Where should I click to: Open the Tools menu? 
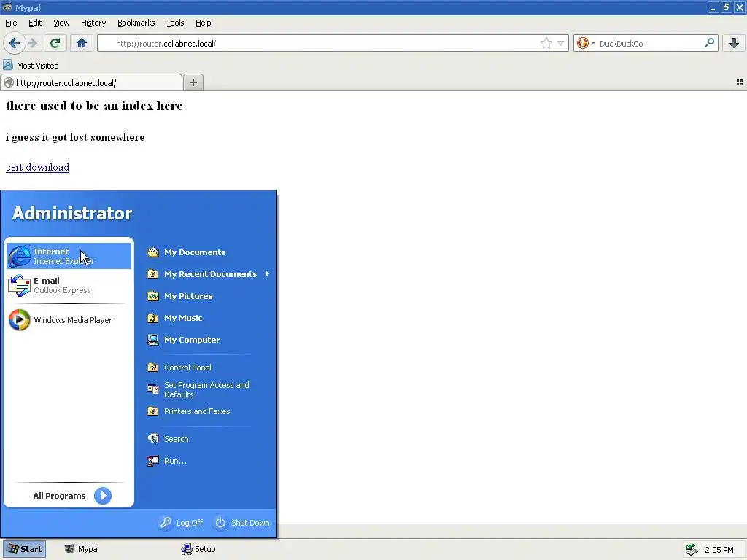tap(175, 23)
